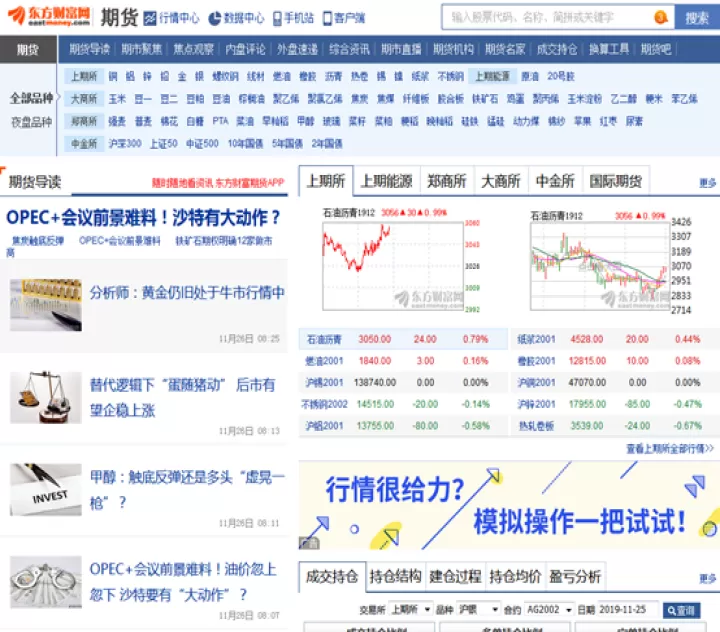Open 品种 dropdown showing 沪银

478,609
